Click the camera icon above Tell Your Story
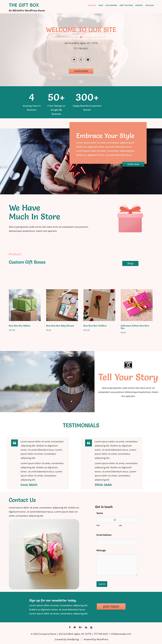Screen dimensions: 162x644 pyautogui.click(x=128, y=365)
